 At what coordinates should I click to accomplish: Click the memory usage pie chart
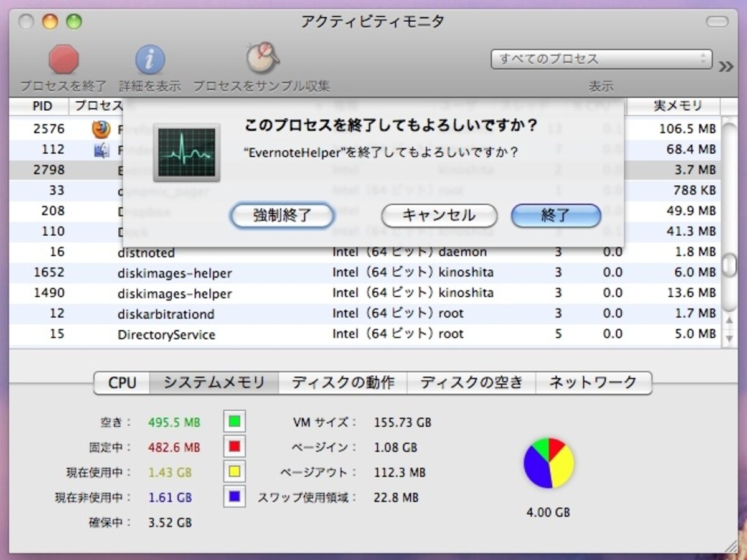(x=548, y=464)
